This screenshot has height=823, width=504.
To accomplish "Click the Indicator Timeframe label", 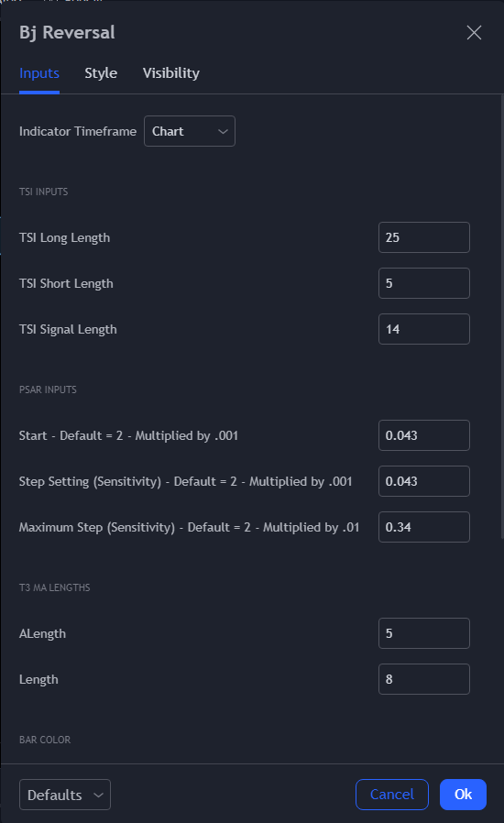I will click(78, 131).
